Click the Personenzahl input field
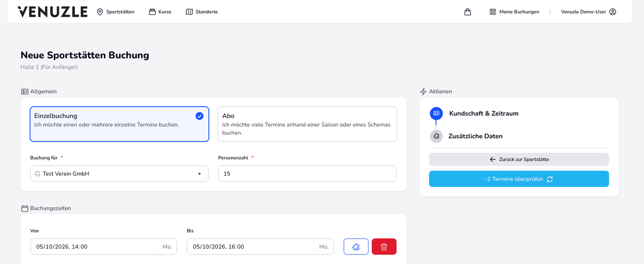Screen dimensions: 644x264 click(307, 174)
